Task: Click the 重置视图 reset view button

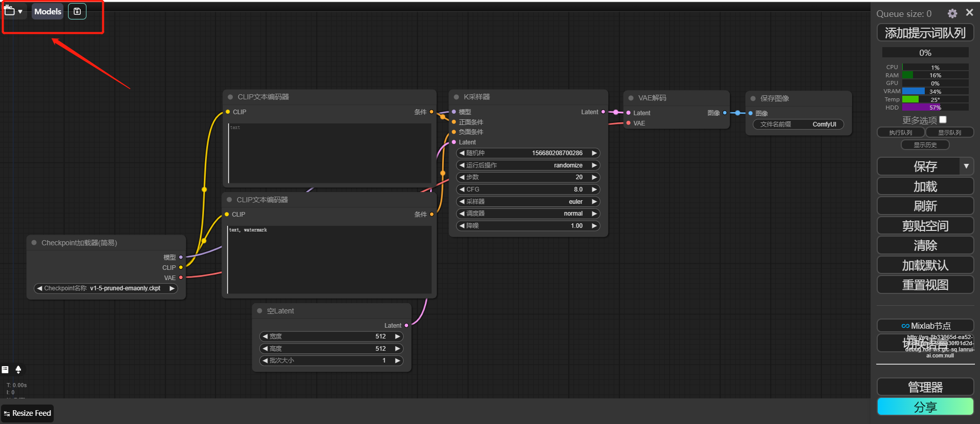Action: tap(925, 285)
